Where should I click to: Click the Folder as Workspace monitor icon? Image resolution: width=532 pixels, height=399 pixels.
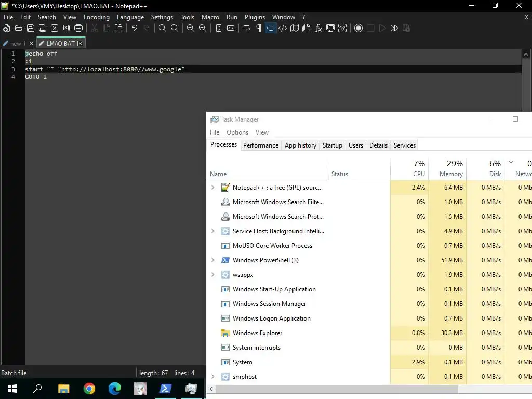pyautogui.click(x=330, y=28)
